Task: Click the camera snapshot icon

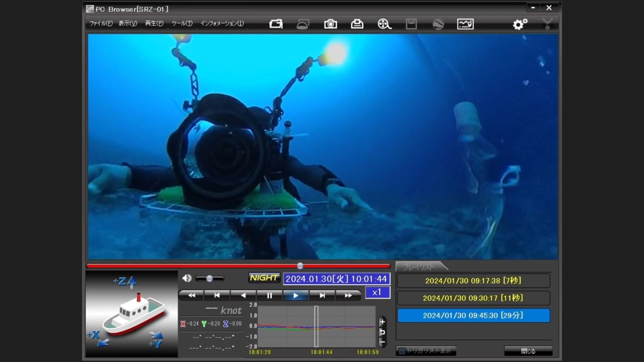Action: tap(330, 24)
